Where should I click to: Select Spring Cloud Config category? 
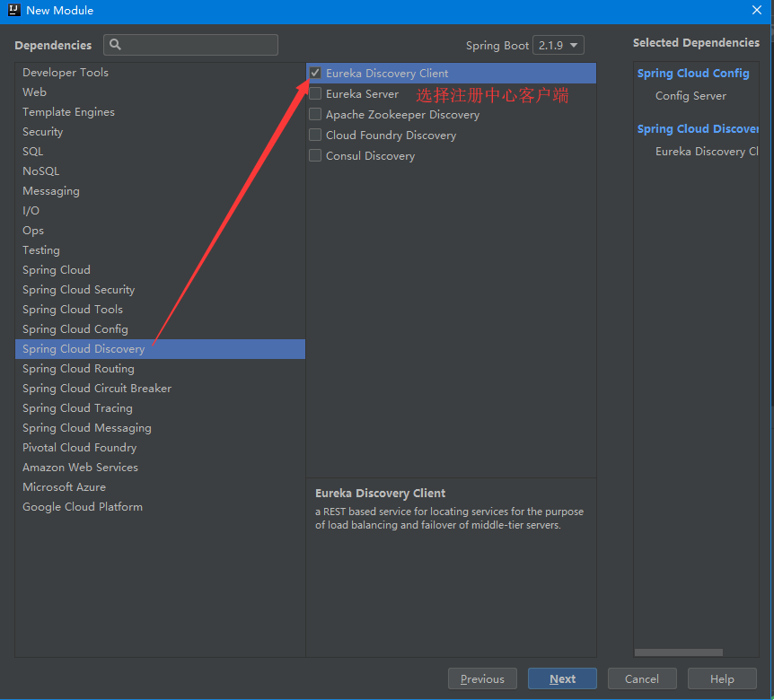pyautogui.click(x=160, y=329)
